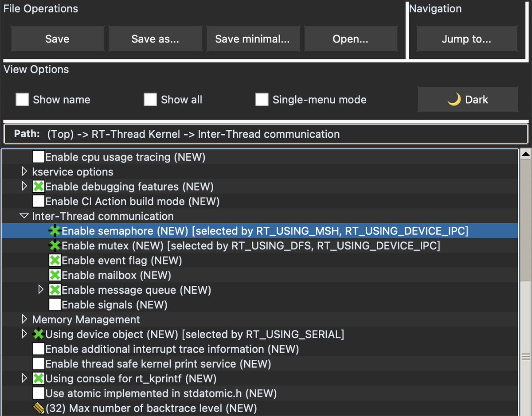
Task: Select Enable debugging features (NEW) text
Action: [129, 187]
